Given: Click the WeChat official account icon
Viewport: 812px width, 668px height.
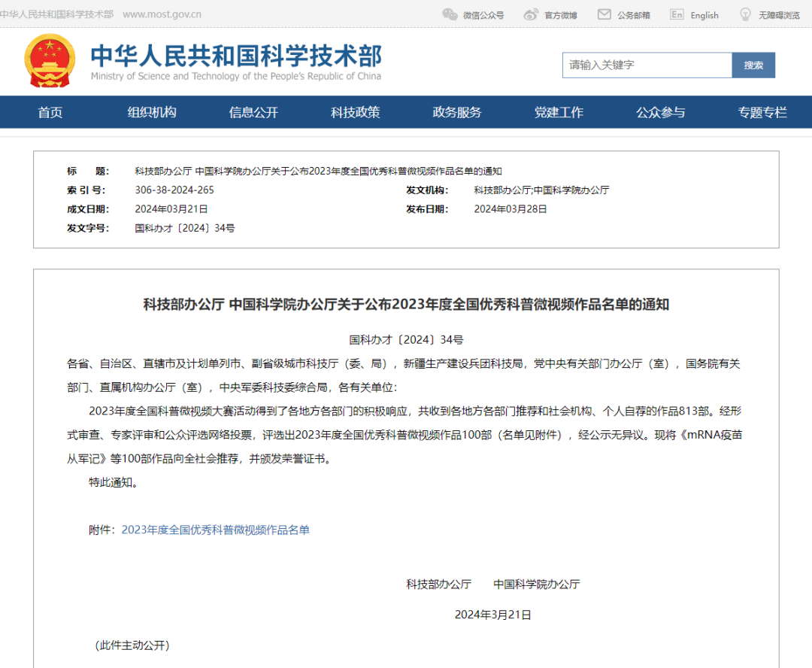Looking at the screenshot, I should (450, 14).
